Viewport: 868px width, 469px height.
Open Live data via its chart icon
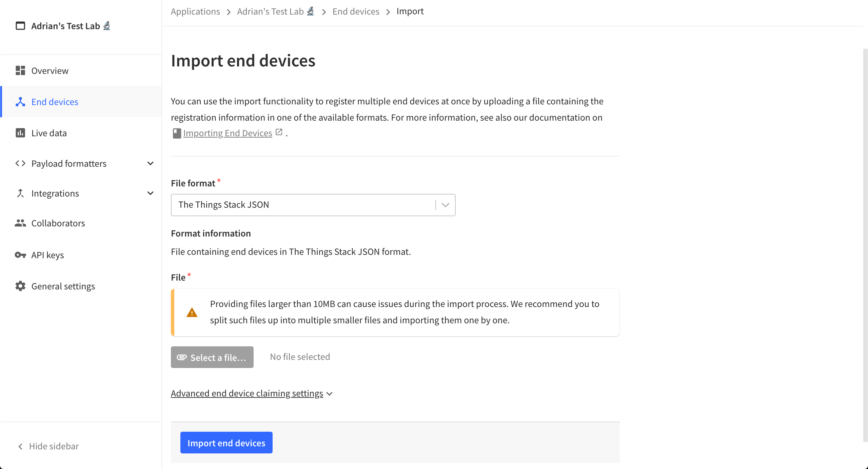[x=20, y=133]
